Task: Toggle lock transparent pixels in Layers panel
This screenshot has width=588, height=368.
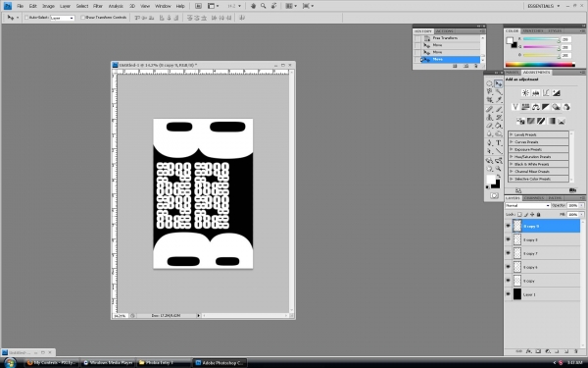Action: click(x=519, y=214)
